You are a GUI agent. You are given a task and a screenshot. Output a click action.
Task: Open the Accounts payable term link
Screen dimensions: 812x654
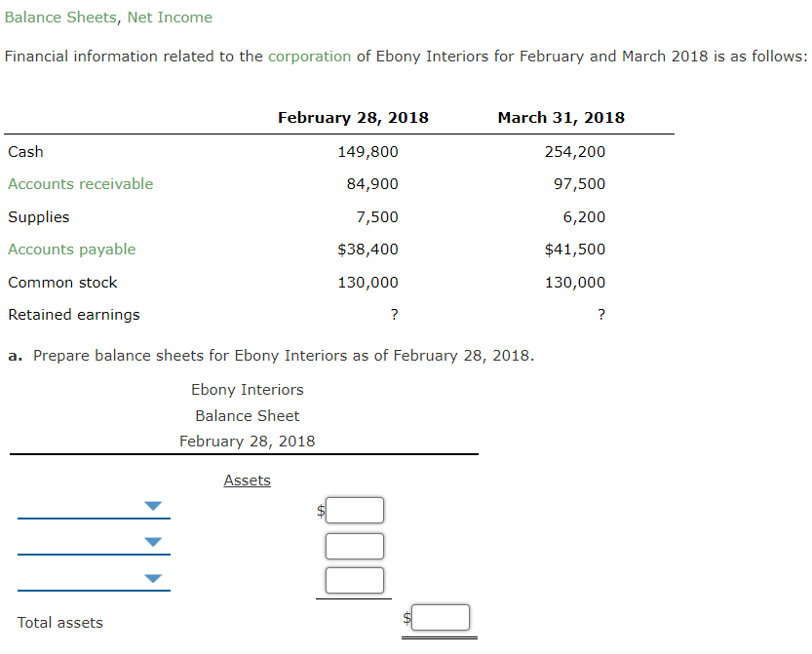click(71, 249)
